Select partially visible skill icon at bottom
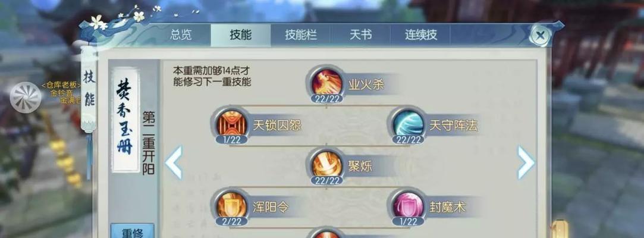The image size is (644, 238). click(326, 233)
